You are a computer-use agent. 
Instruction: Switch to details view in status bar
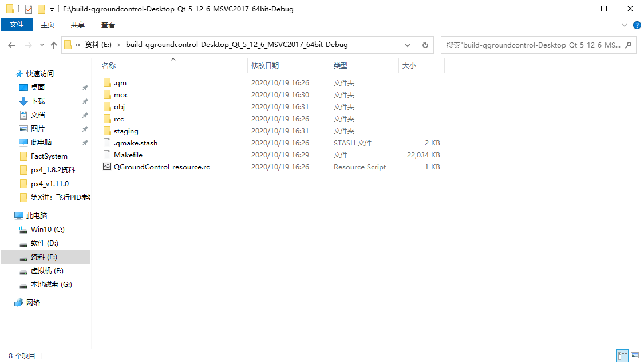pyautogui.click(x=622, y=356)
